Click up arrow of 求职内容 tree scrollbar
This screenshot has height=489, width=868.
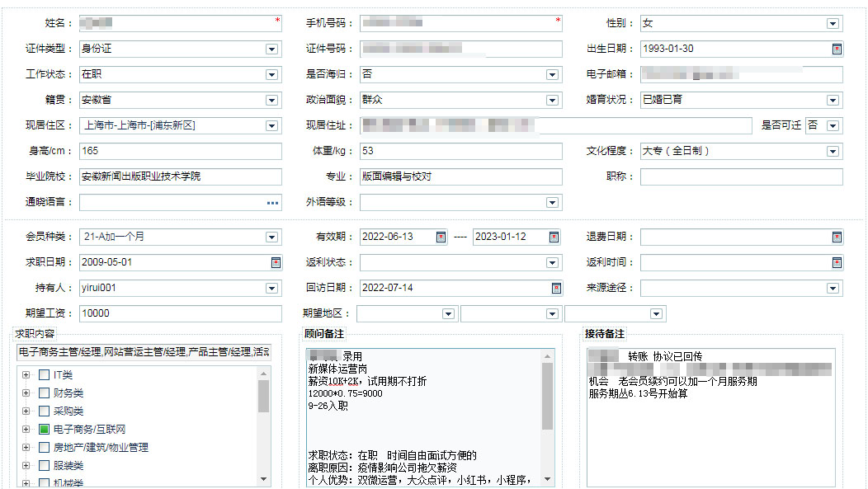[x=263, y=374]
